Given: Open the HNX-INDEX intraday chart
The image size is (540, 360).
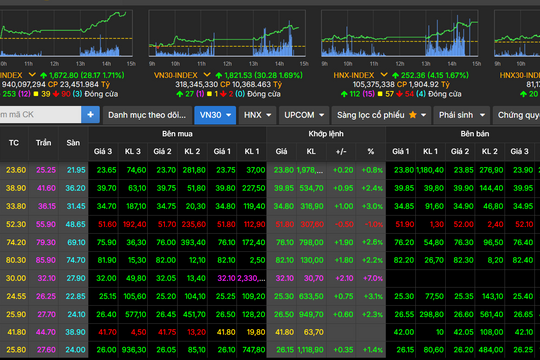Looking at the screenshot, I should pos(399,33).
